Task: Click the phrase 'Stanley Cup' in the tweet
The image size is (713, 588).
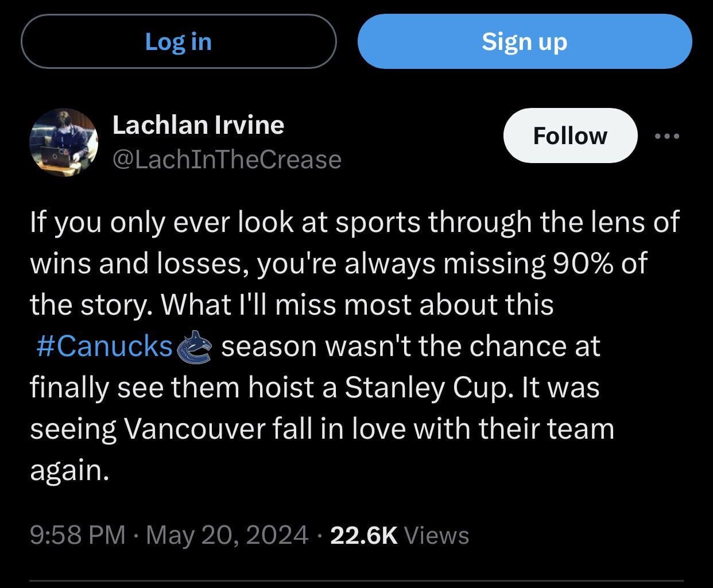Action: click(426, 388)
